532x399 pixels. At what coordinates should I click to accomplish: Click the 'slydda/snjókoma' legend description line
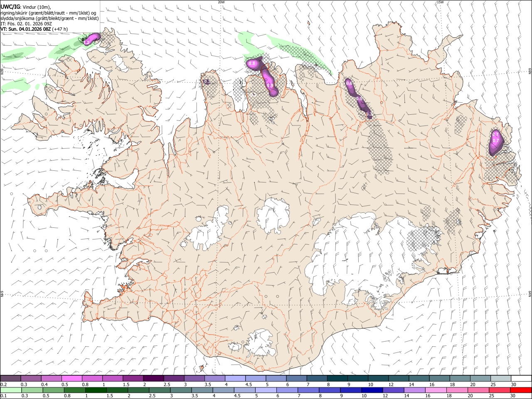pos(49,18)
